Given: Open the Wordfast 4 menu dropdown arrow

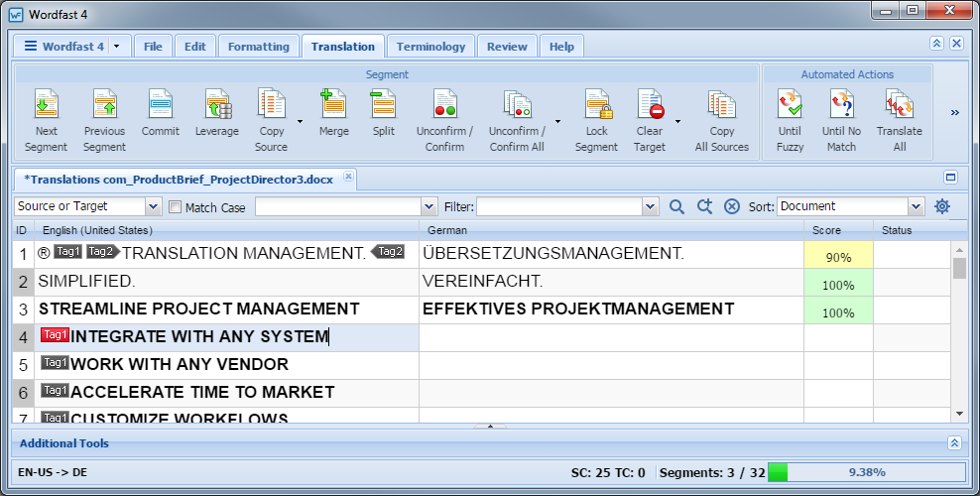Looking at the screenshot, I should click(117, 47).
